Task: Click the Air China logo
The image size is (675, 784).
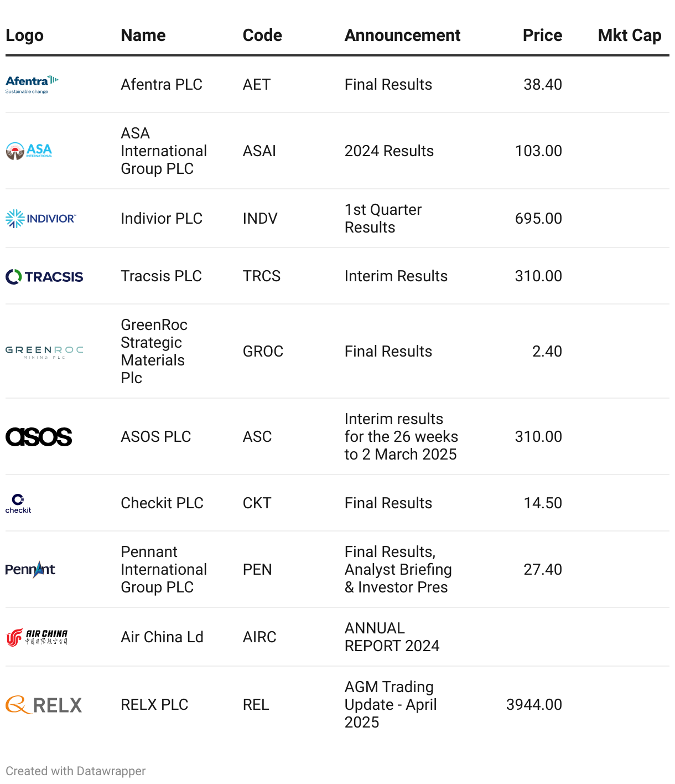Action: pyautogui.click(x=37, y=637)
